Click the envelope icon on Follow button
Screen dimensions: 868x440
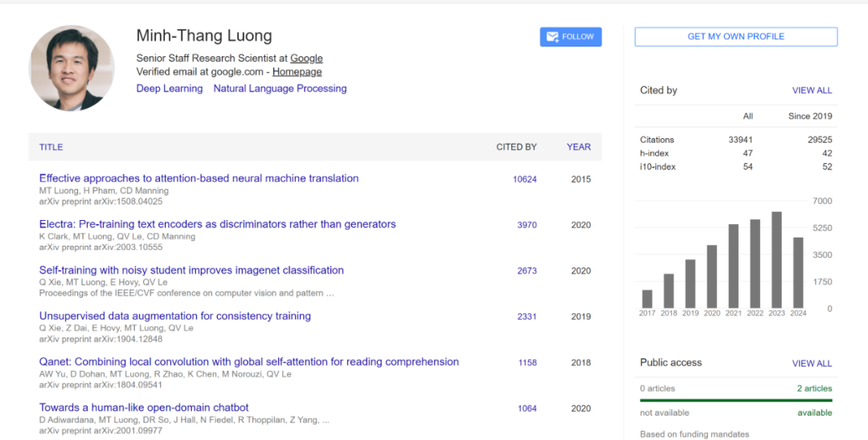point(552,37)
